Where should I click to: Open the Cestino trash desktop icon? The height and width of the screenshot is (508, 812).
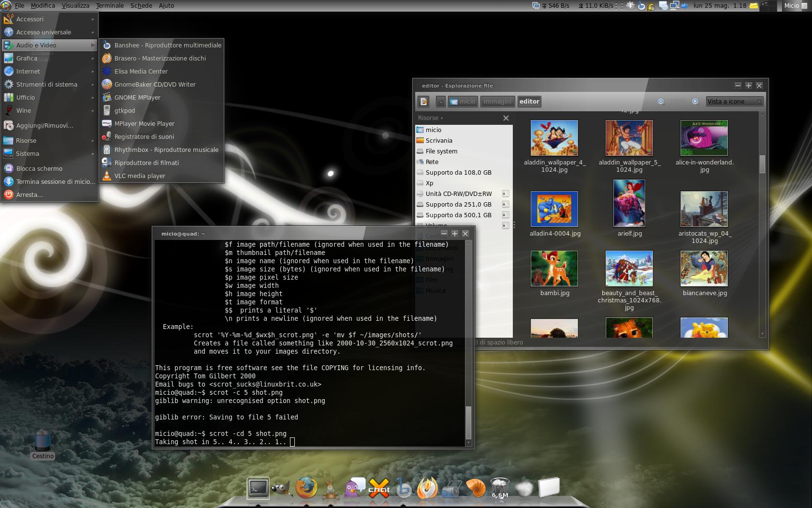click(43, 444)
